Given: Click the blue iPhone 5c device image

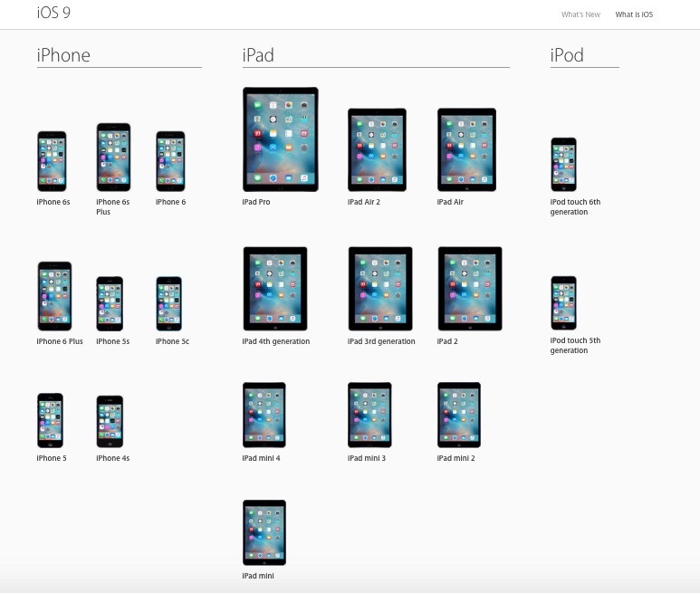Looking at the screenshot, I should pos(168,304).
